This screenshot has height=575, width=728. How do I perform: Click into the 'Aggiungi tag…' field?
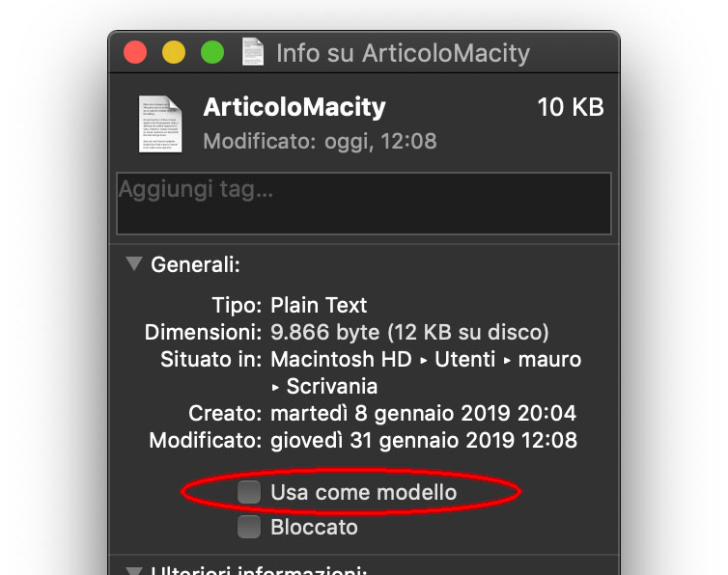coord(363,204)
